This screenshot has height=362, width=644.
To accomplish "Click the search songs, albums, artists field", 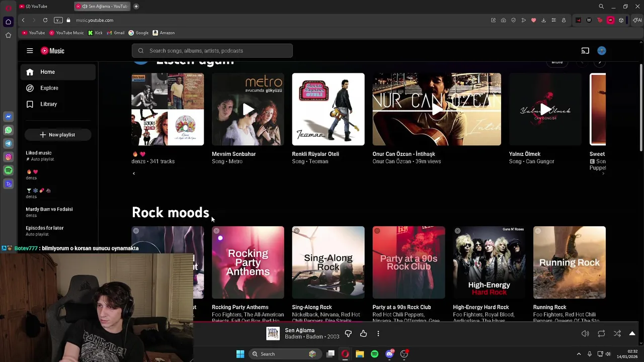I will coord(212,51).
